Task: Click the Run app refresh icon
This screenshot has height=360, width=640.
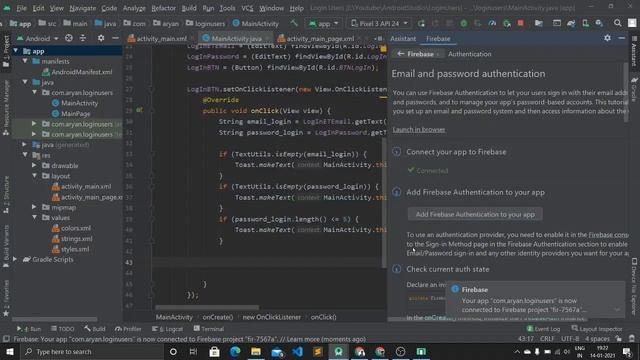Action: [421, 23]
